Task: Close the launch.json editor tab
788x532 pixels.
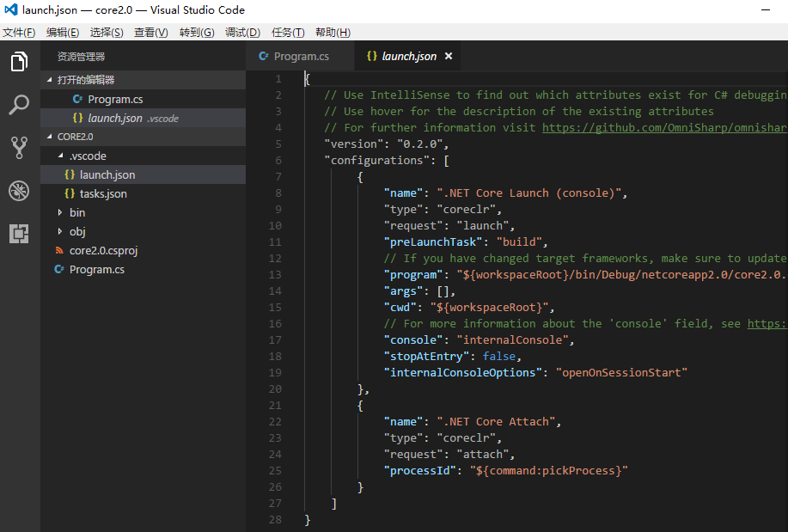Action: (449, 56)
